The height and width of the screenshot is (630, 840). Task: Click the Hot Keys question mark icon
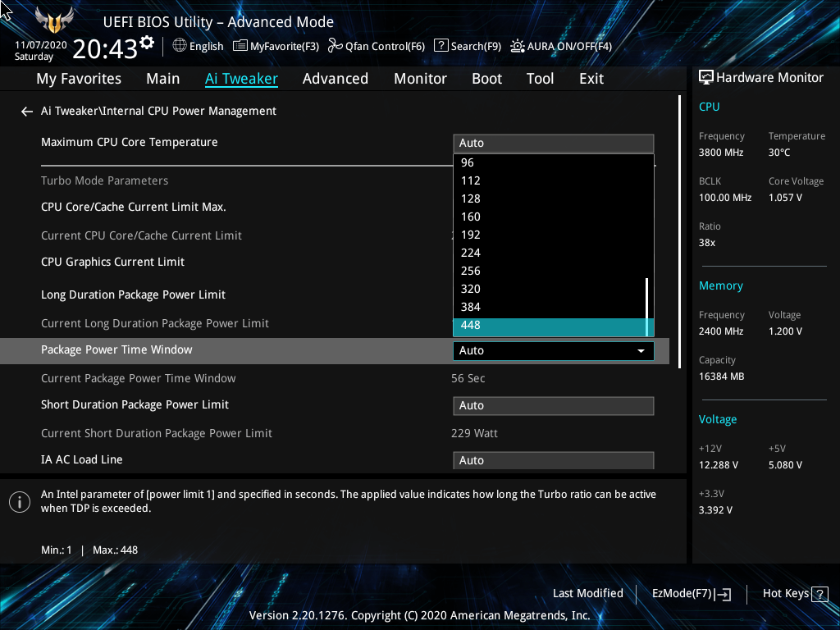pyautogui.click(x=819, y=594)
